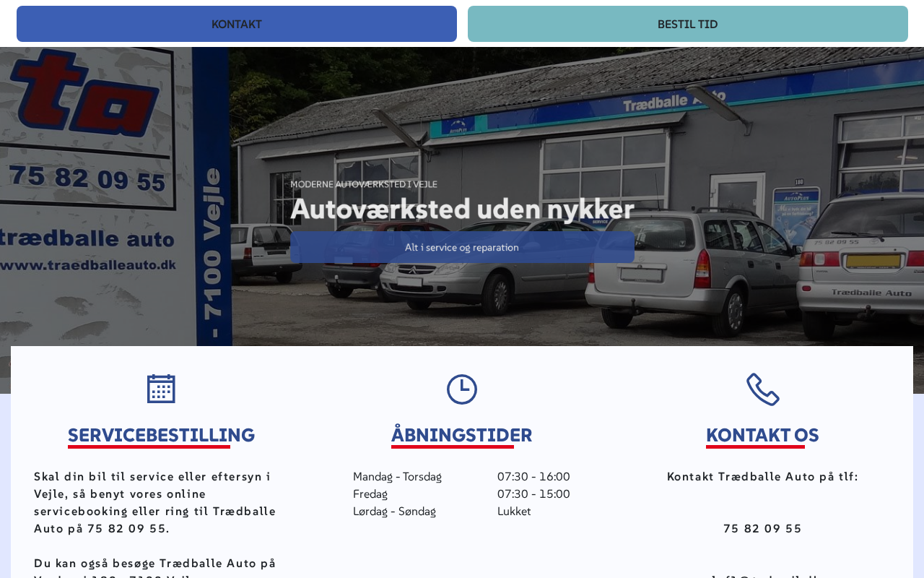Click the partially visible email address below phone
The image size is (924, 578).
(x=762, y=575)
